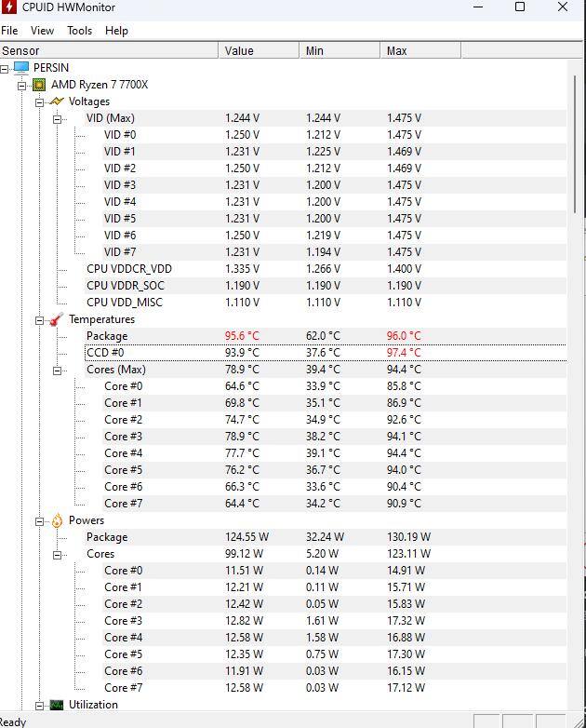Minimize the HWMonitor window
Viewport: 586px width, 728px height.
[478, 7]
